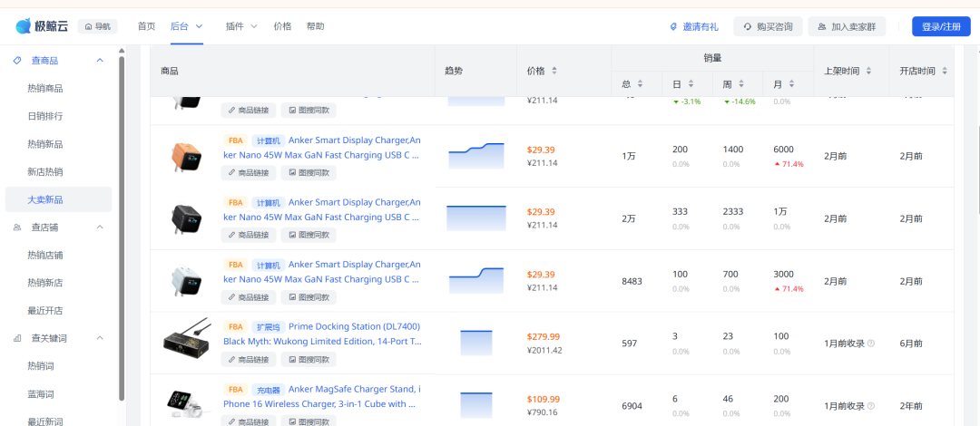Click the 加入卖家群 button

(x=847, y=27)
